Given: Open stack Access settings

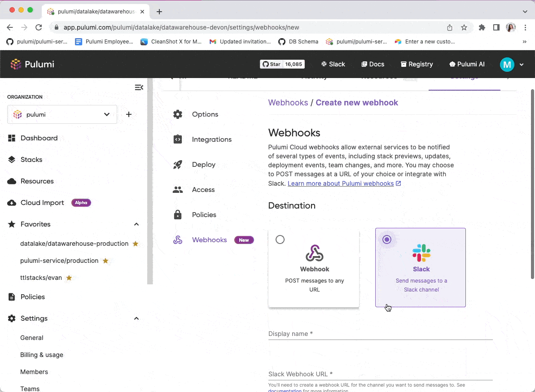Looking at the screenshot, I should click(203, 190).
